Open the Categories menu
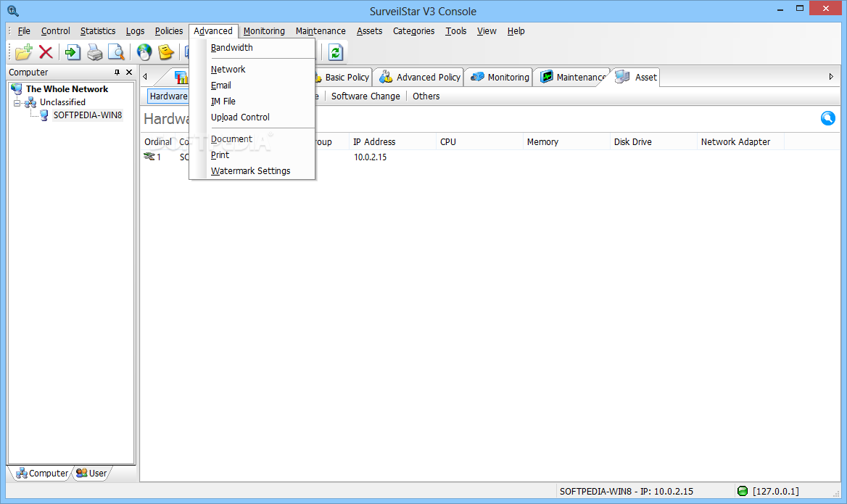 point(414,30)
